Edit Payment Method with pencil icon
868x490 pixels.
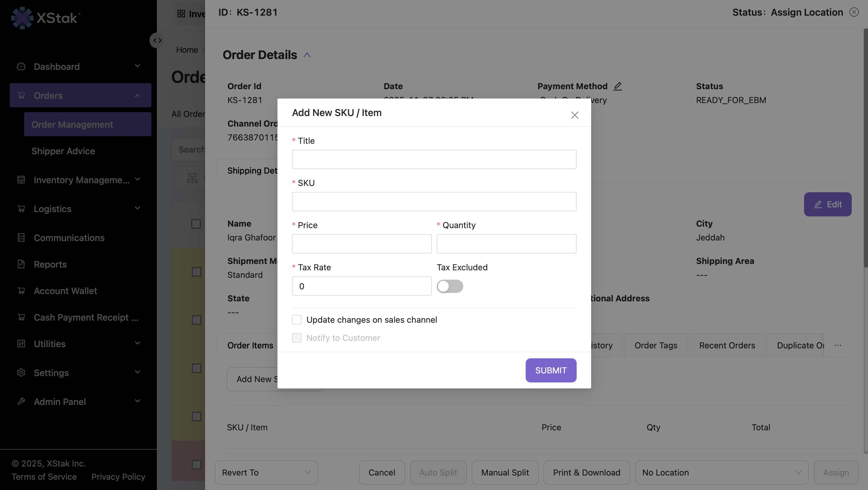(x=617, y=86)
